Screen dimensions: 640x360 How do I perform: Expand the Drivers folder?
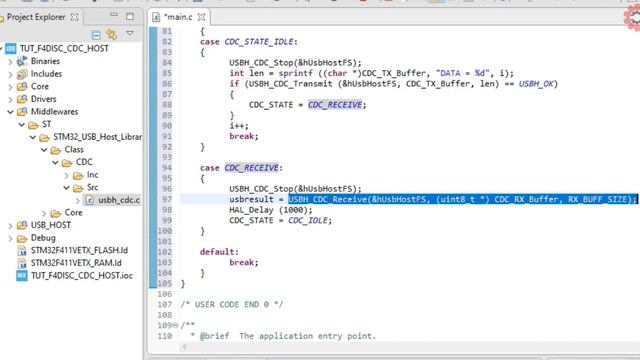pos(11,100)
